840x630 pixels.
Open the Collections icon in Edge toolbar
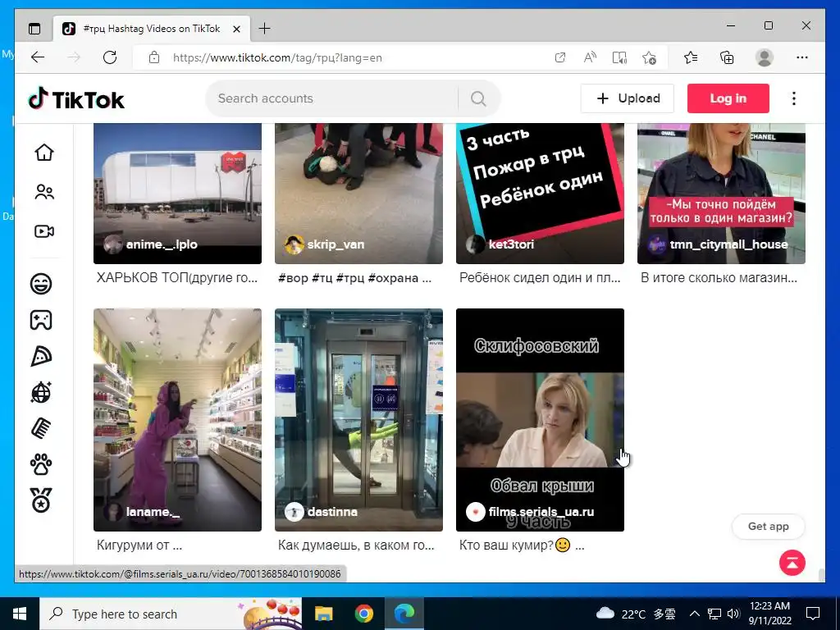(727, 57)
